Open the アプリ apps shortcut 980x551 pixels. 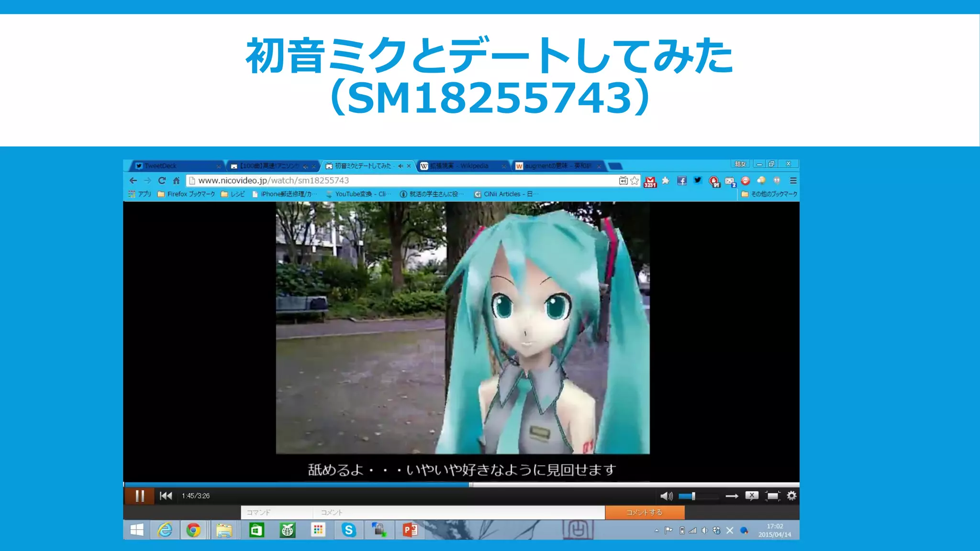tap(140, 194)
